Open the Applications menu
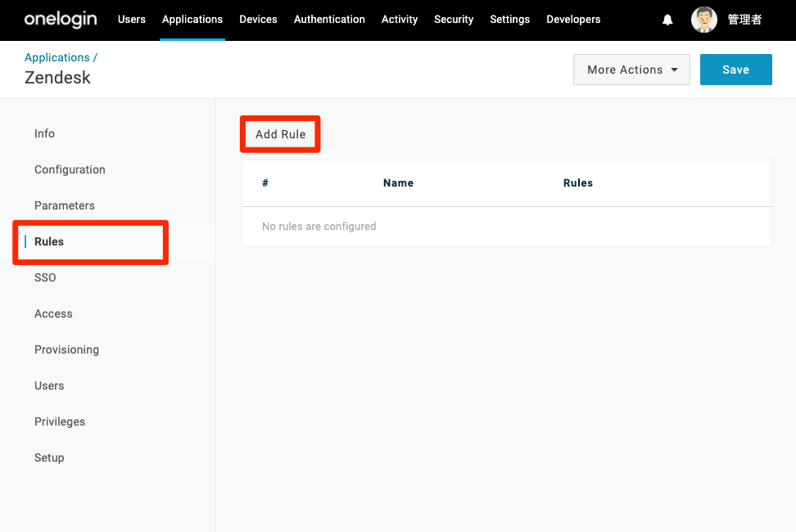Image resolution: width=796 pixels, height=532 pixels. click(192, 20)
